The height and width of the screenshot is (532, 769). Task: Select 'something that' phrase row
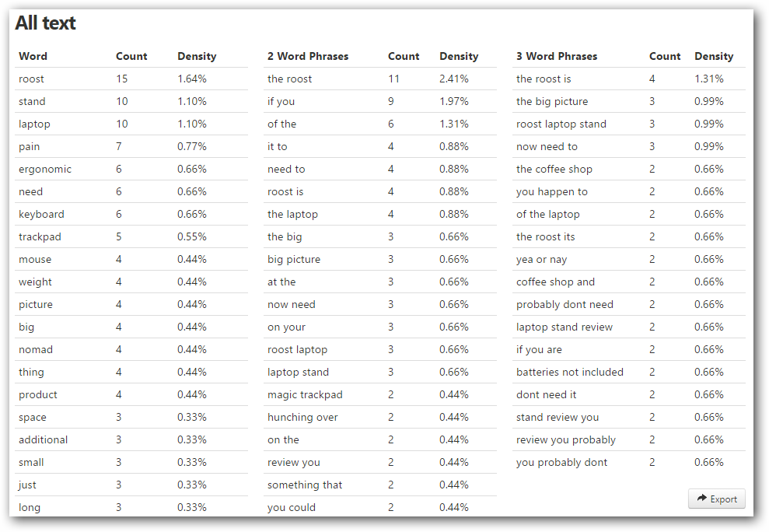click(x=380, y=485)
